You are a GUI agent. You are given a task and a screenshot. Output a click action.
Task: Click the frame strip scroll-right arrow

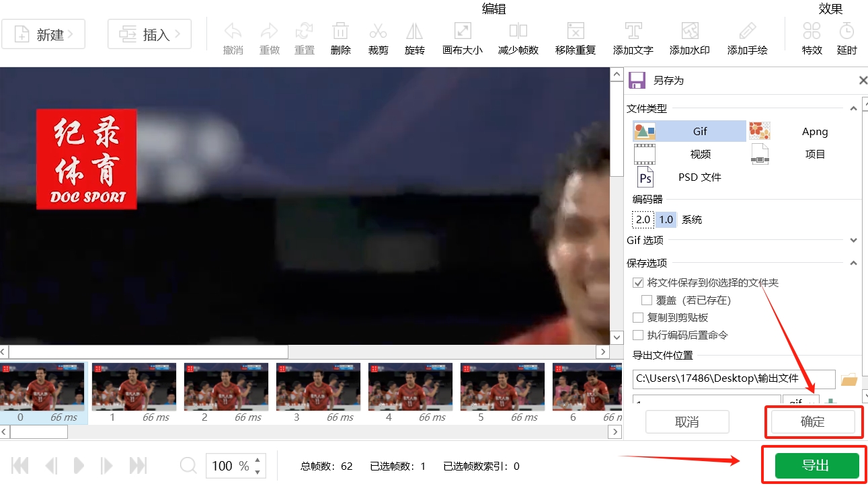[615, 432]
